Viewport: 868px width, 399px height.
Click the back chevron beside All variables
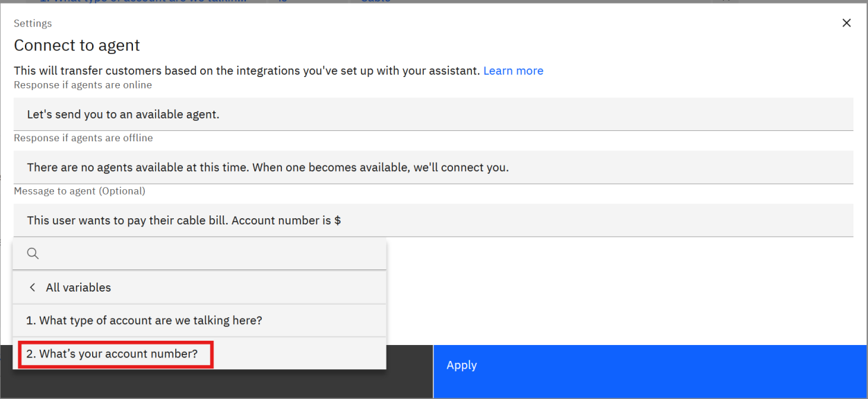[32, 287]
